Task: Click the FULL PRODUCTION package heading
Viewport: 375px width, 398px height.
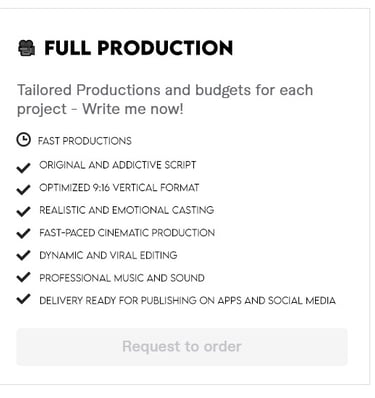Action: pos(139,48)
